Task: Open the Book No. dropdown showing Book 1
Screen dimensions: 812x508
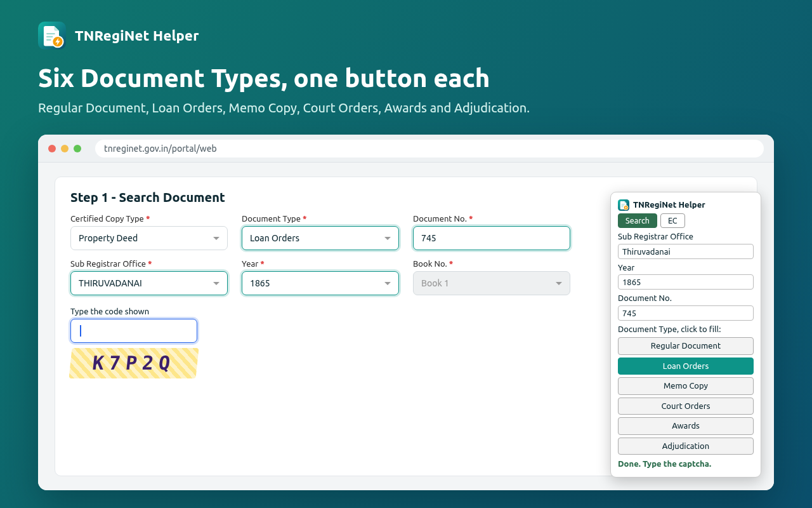Action: [492, 283]
